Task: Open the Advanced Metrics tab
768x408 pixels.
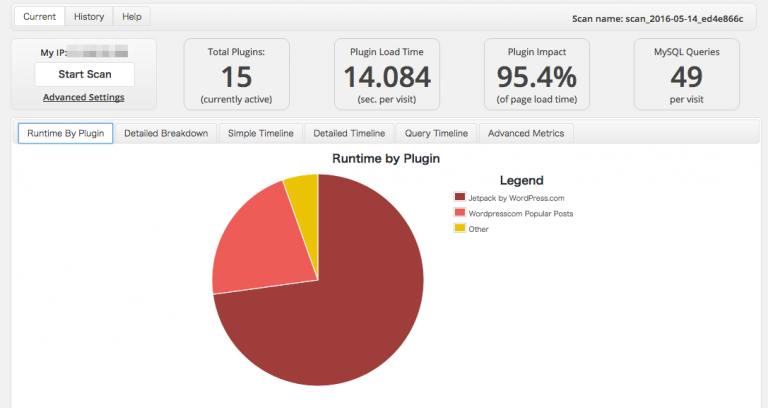Action: (x=526, y=134)
